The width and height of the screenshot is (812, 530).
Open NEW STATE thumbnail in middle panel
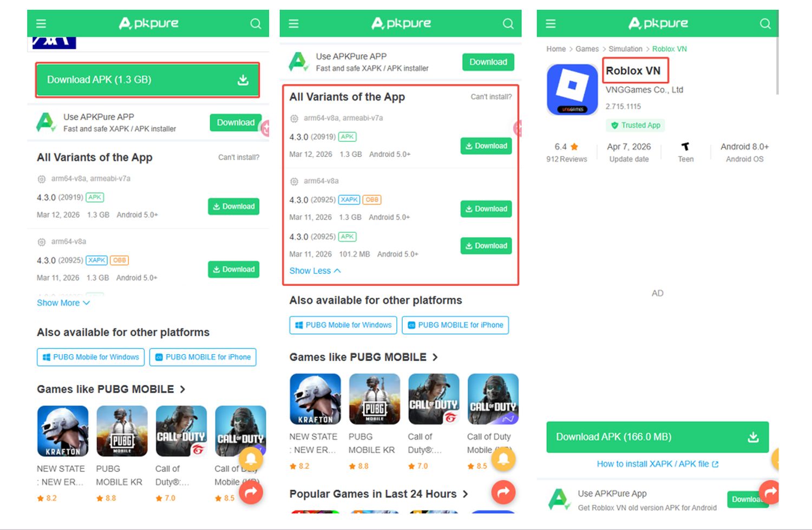pos(315,399)
